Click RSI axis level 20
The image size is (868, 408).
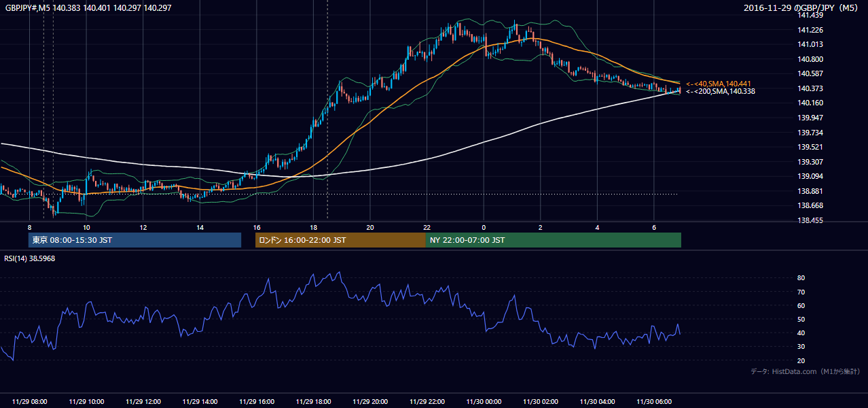point(801,360)
